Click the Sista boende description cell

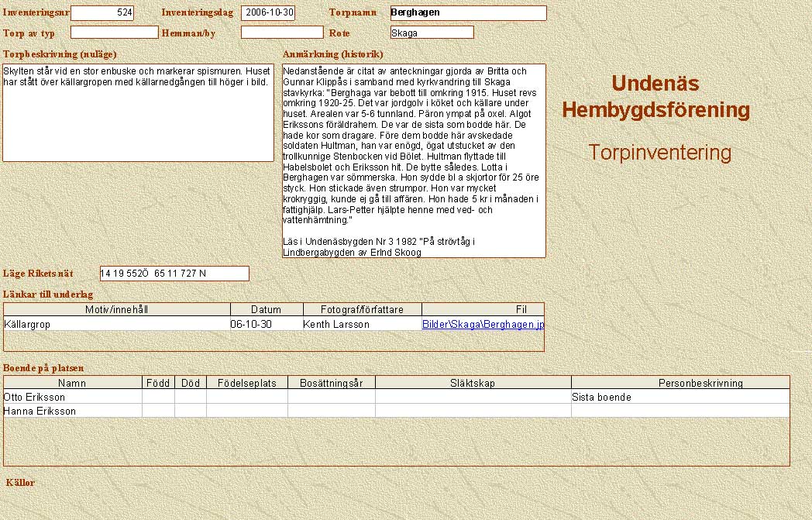pyautogui.click(x=680, y=397)
